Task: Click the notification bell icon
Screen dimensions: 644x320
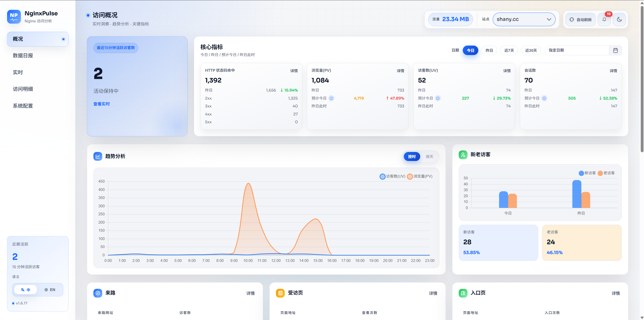Action: [x=604, y=19]
